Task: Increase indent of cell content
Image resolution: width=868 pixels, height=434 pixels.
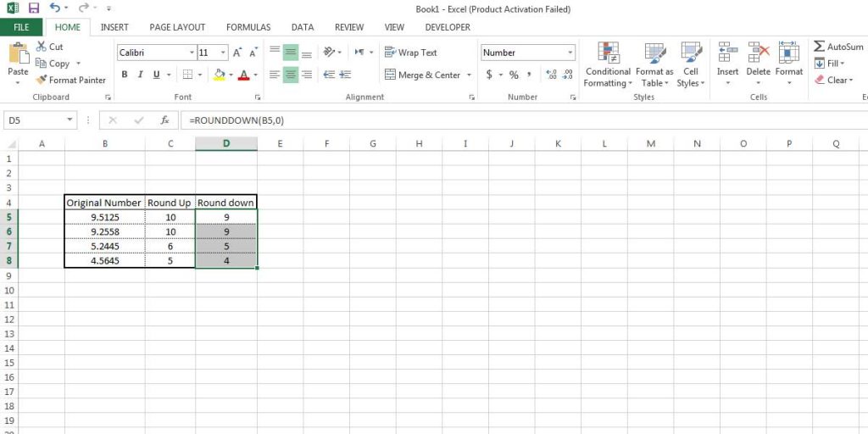Action: coord(346,75)
